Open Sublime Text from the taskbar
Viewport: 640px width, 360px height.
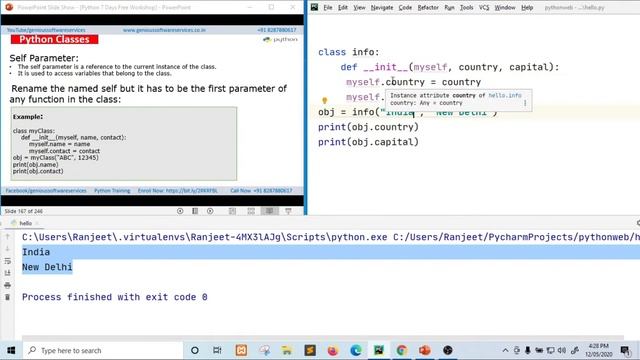pyautogui.click(x=310, y=350)
